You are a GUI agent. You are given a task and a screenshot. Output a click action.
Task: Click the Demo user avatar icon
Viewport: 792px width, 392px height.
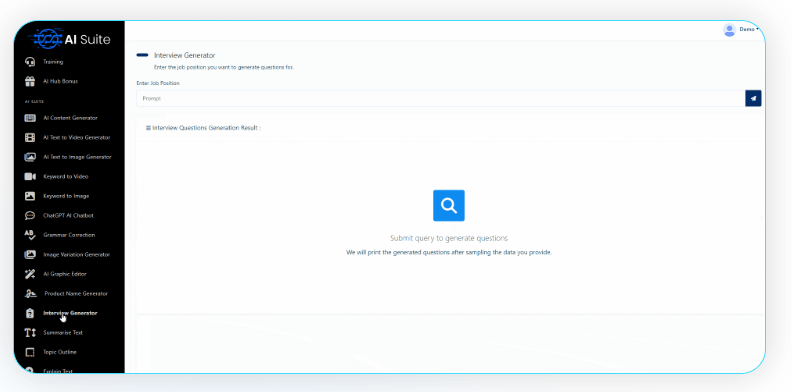(729, 30)
